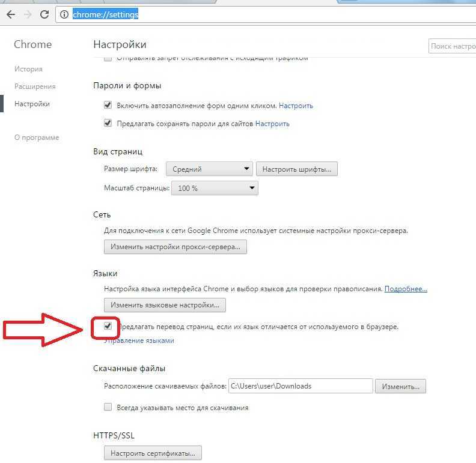
Task: Open Расширения in the sidebar
Action: 35,86
